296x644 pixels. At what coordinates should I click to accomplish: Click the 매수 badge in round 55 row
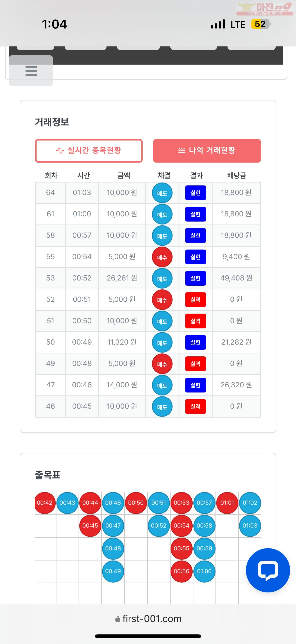tap(162, 257)
